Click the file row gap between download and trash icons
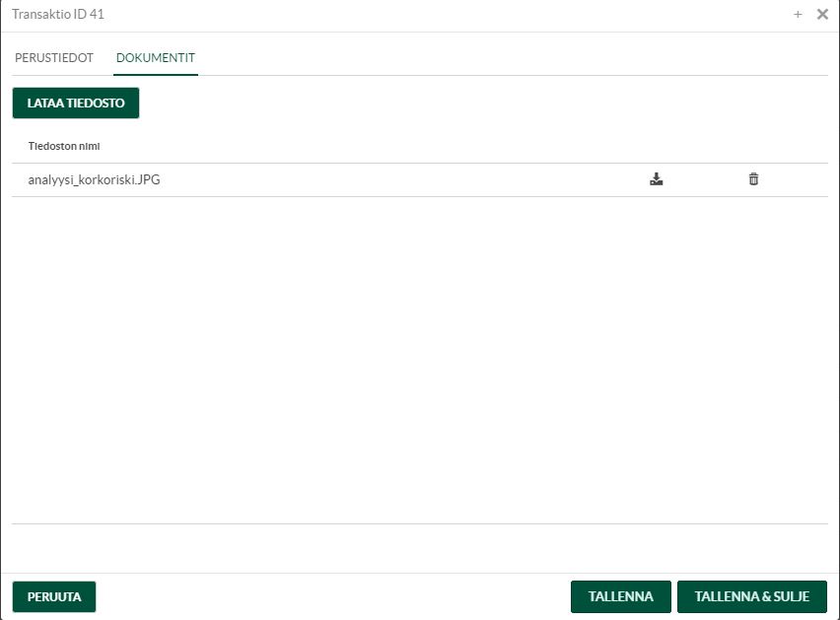 (705, 179)
